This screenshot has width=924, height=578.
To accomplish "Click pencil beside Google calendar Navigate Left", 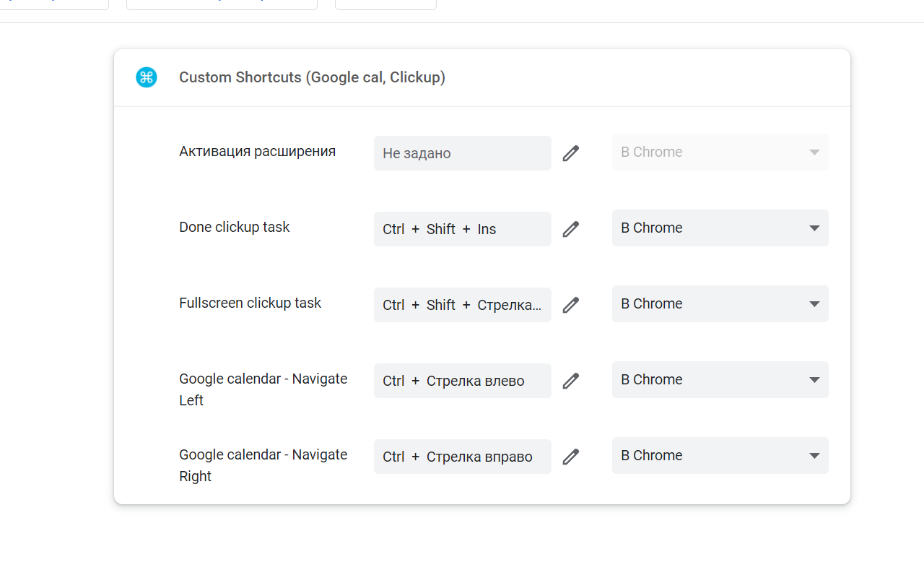I will 571,381.
